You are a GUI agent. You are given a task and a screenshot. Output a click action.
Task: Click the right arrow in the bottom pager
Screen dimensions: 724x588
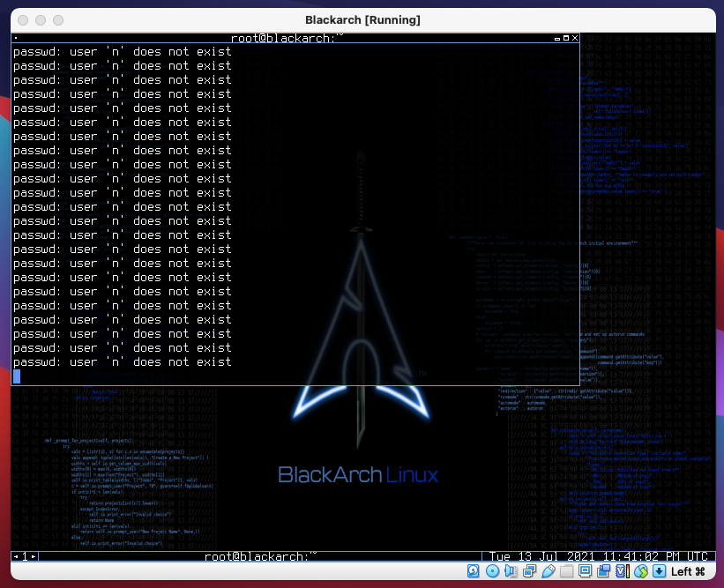pyautogui.click(x=34, y=556)
